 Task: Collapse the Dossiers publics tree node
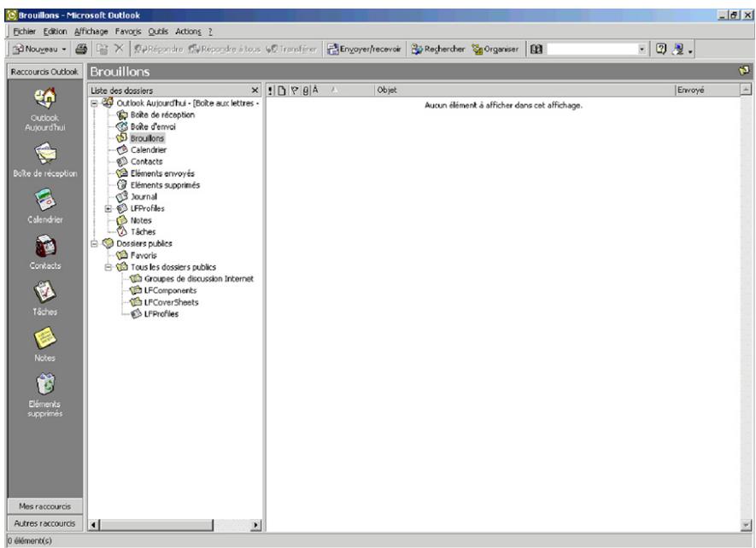point(95,244)
